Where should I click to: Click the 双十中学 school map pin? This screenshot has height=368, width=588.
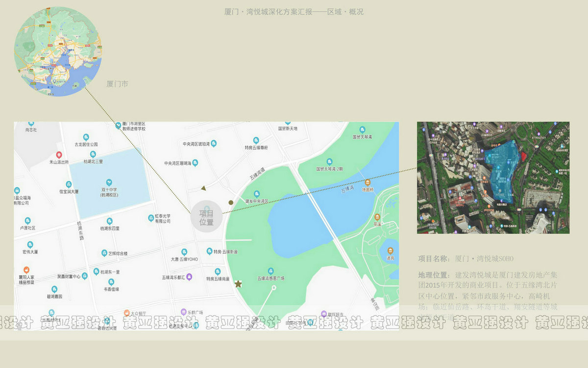(109, 182)
